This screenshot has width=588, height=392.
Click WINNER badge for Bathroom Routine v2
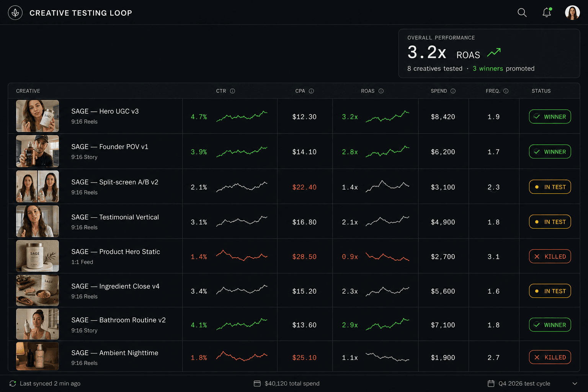coord(550,325)
